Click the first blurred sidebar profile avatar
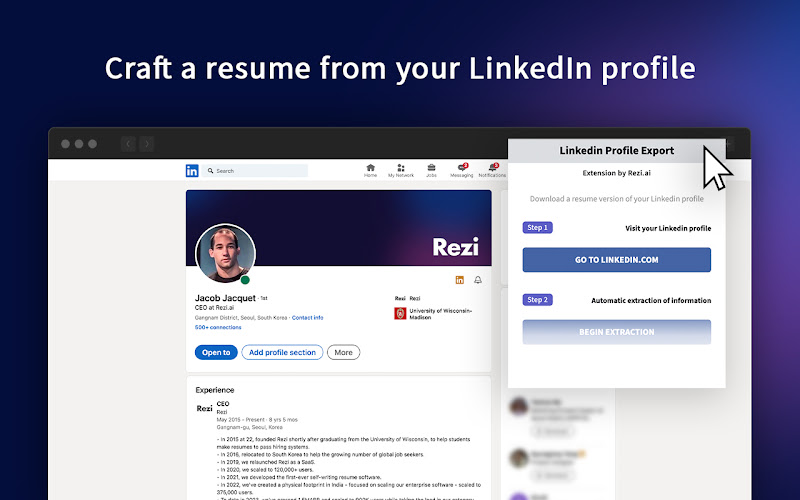800x500 pixels. click(519, 407)
